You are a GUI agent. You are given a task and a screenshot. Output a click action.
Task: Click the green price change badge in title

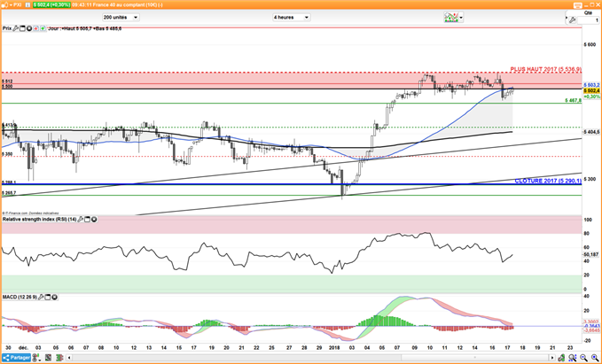tap(51, 5)
